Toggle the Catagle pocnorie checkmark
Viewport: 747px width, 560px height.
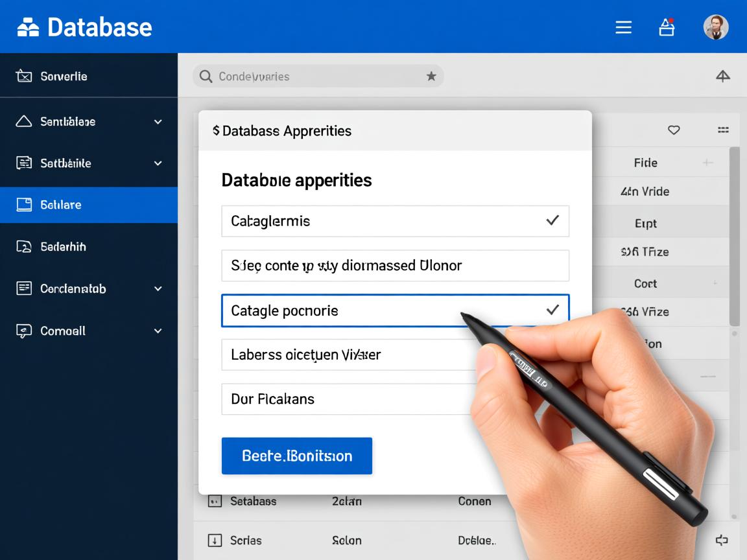pyautogui.click(x=552, y=310)
